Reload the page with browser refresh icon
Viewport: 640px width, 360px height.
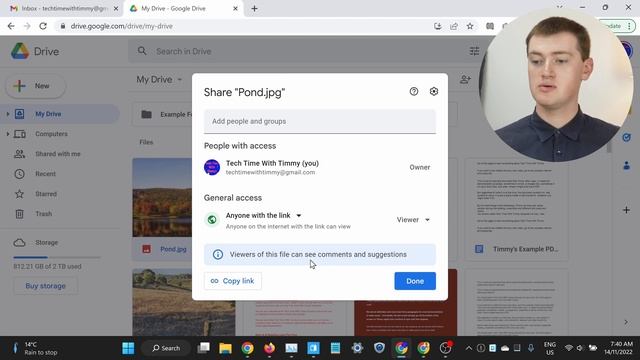click(x=43, y=26)
